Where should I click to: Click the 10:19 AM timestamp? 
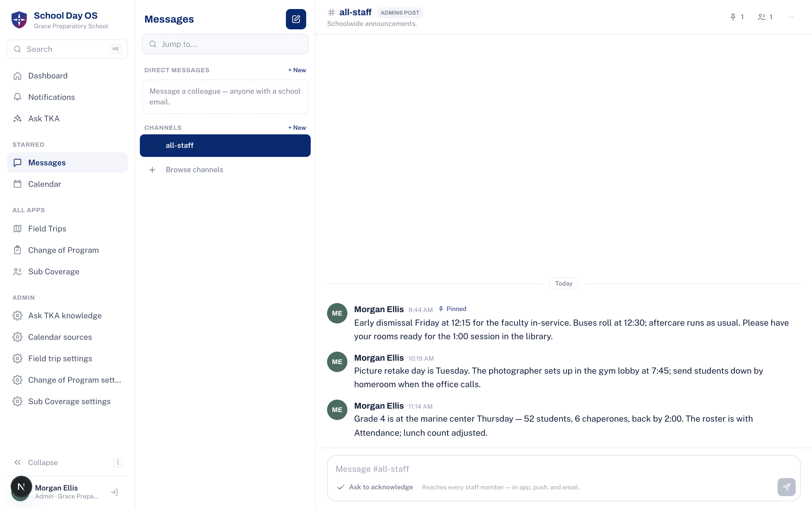coord(421,358)
